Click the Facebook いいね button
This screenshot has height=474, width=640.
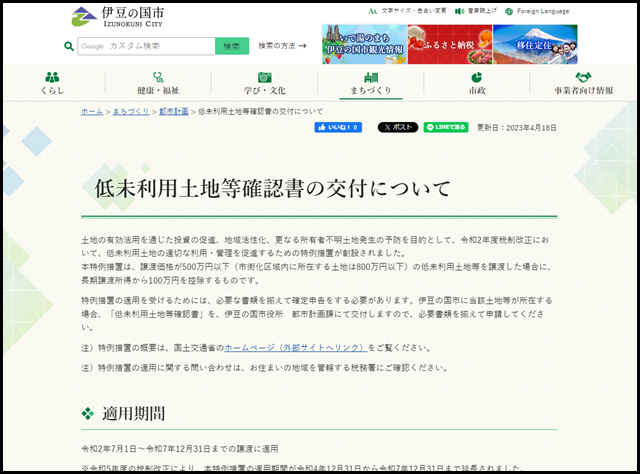[338, 127]
